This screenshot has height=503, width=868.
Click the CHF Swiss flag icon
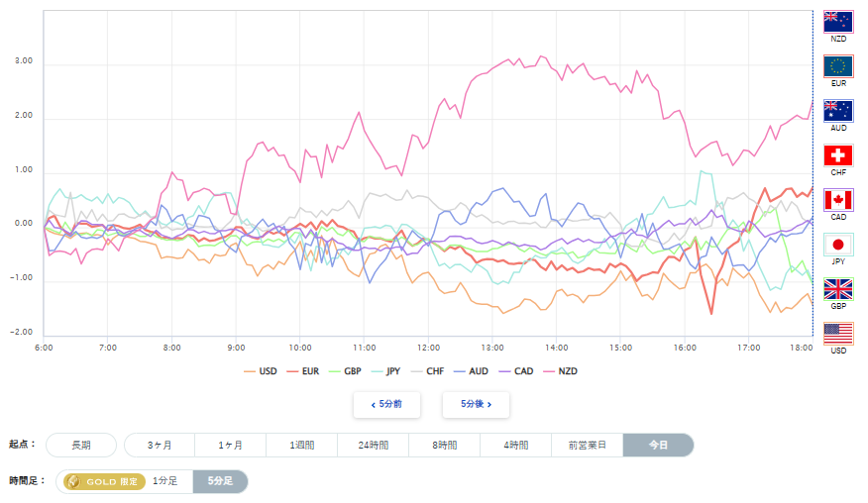tap(838, 155)
